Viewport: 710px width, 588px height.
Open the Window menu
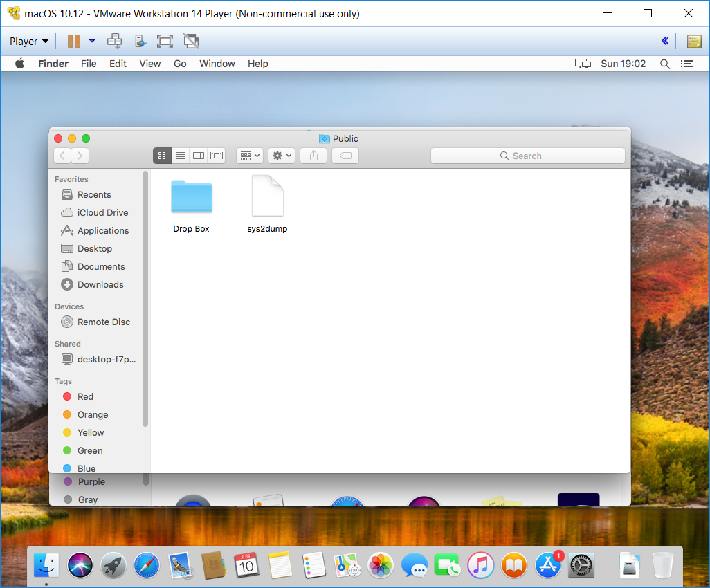coord(217,64)
